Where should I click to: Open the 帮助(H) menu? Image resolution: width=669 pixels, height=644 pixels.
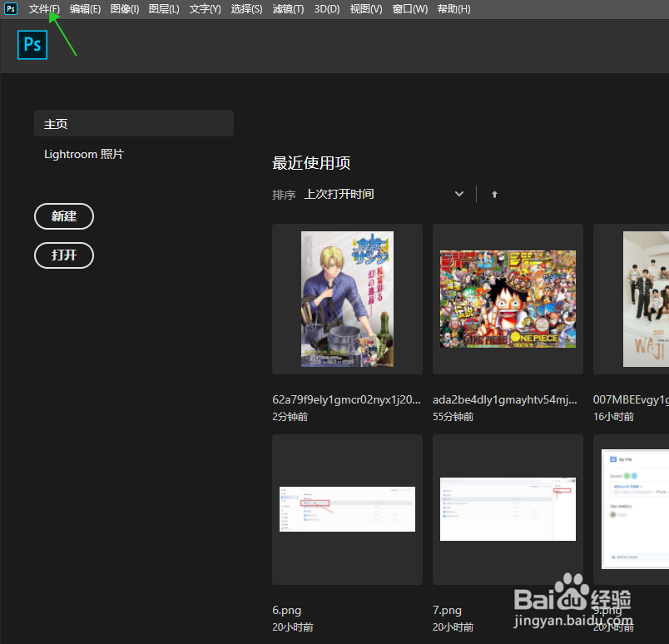[x=454, y=9]
